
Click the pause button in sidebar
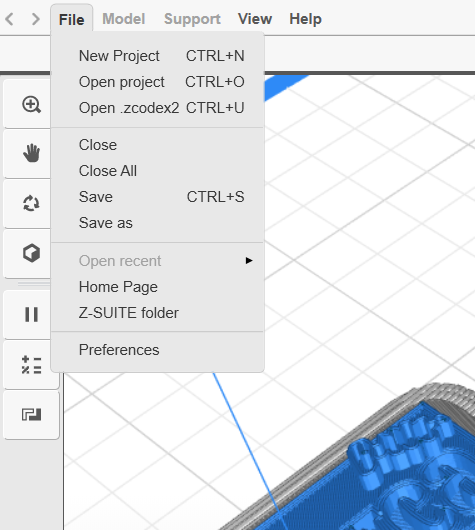[31, 314]
